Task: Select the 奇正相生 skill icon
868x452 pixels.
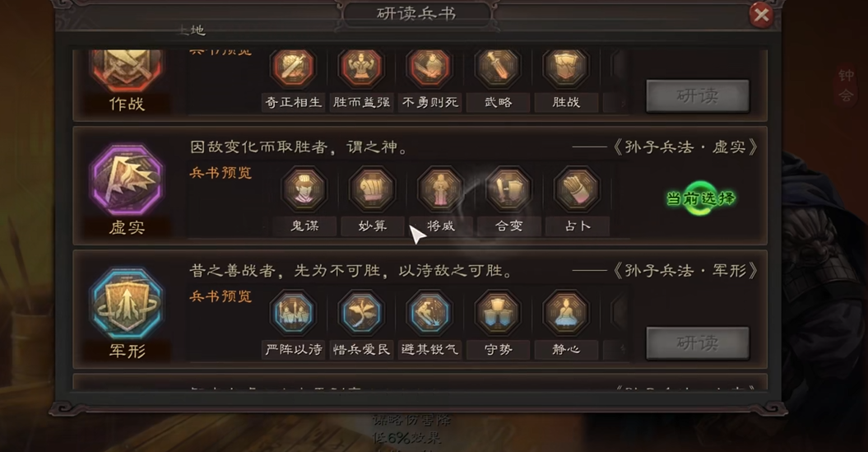Action: pos(293,68)
